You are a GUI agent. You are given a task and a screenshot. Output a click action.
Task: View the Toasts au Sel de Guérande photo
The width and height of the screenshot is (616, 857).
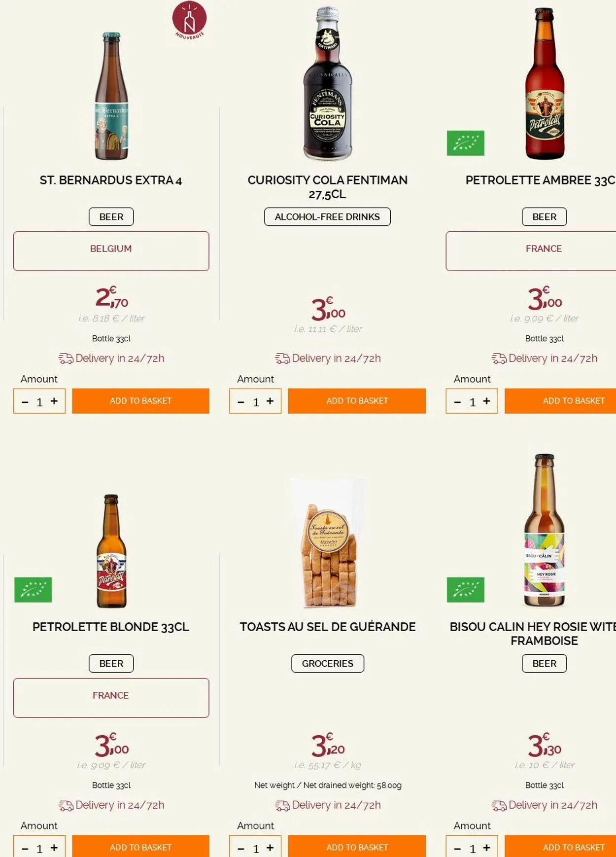pyautogui.click(x=328, y=542)
